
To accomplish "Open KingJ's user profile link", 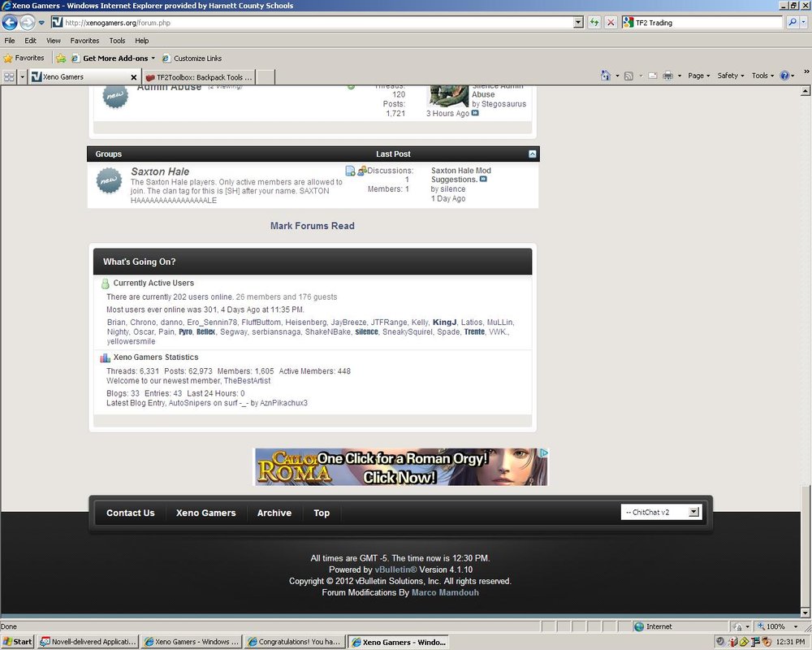I will pos(444,323).
